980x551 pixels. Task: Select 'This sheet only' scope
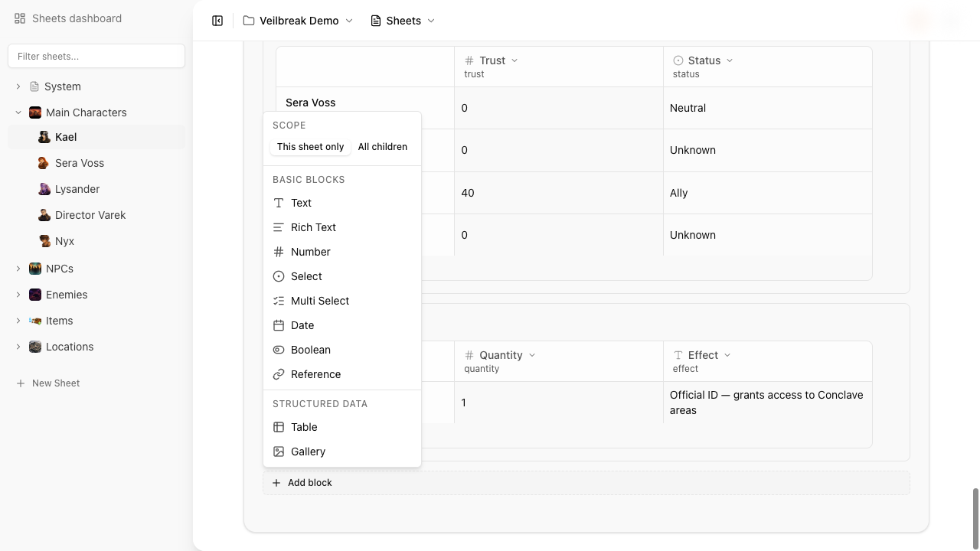point(310,147)
